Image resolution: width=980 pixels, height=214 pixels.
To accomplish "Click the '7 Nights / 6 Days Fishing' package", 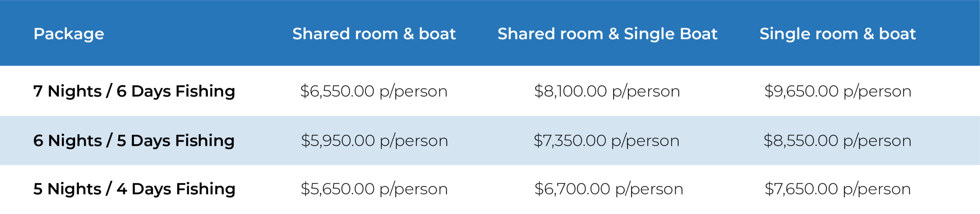I will coord(134,91).
